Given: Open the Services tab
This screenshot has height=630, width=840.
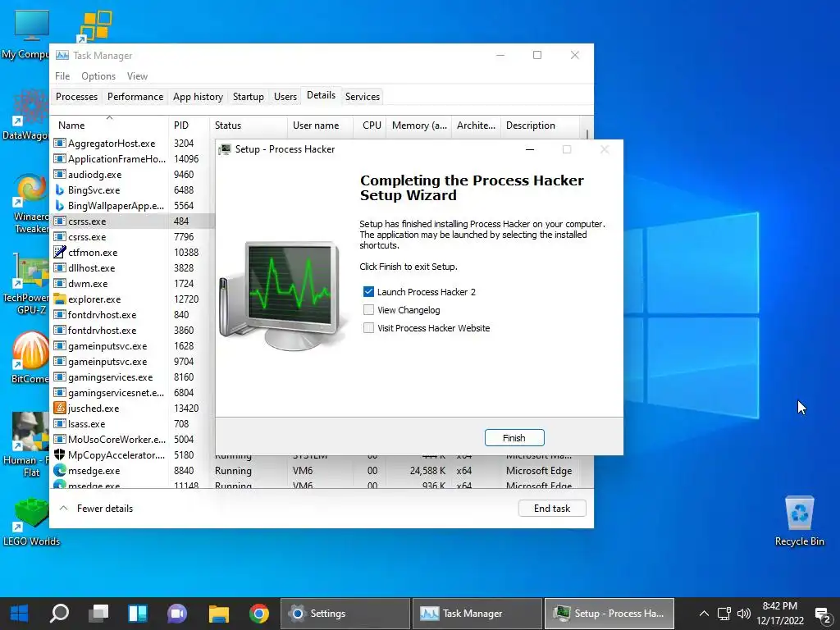Looking at the screenshot, I should pyautogui.click(x=362, y=97).
